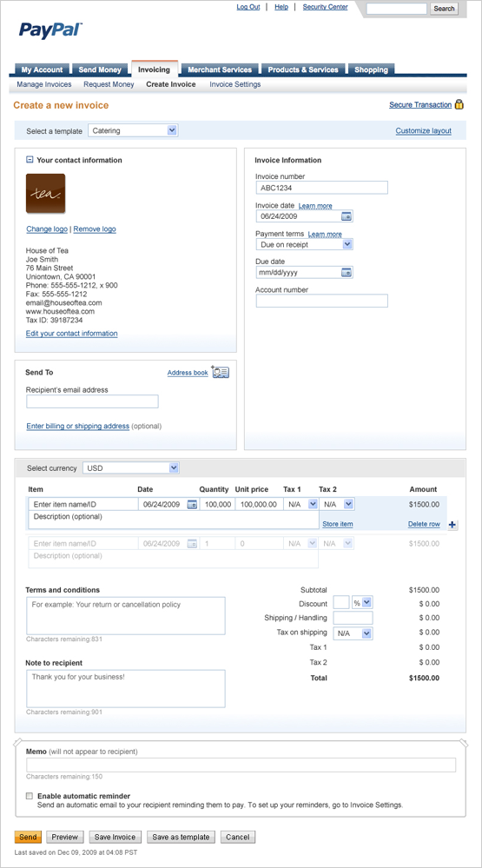The height and width of the screenshot is (868, 482).
Task: Click the Search button
Action: (444, 9)
